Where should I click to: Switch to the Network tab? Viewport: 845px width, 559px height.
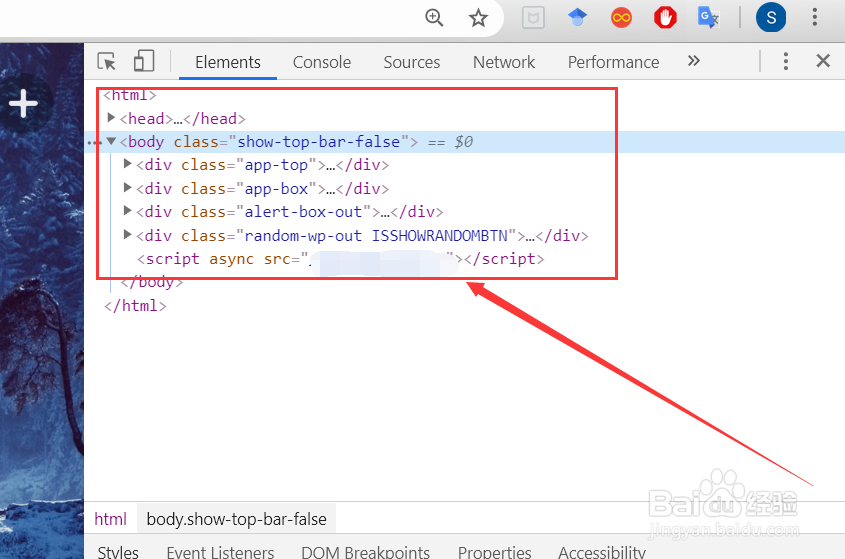[x=504, y=62]
